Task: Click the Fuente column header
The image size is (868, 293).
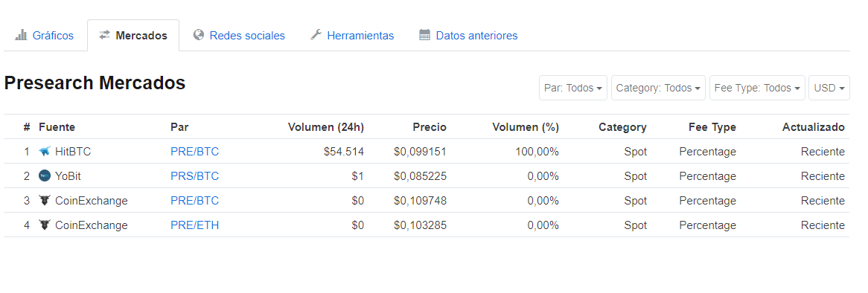Action: [x=57, y=127]
